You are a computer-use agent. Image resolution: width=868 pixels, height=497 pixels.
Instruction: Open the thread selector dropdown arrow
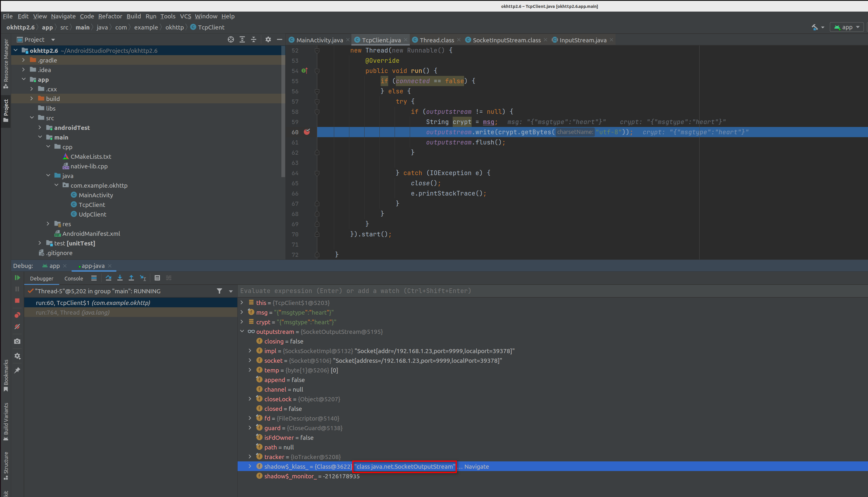(231, 291)
